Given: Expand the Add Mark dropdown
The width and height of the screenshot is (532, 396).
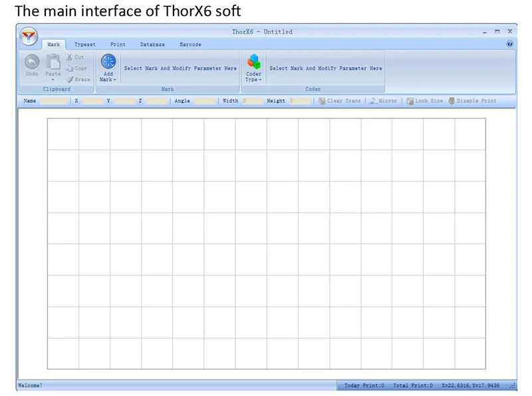Looking at the screenshot, I should [x=108, y=79].
